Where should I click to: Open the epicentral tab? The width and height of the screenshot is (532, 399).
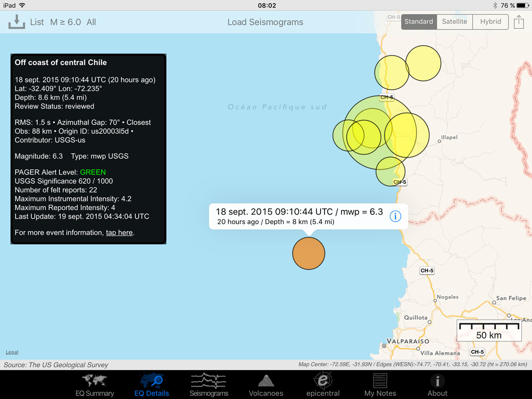click(323, 385)
